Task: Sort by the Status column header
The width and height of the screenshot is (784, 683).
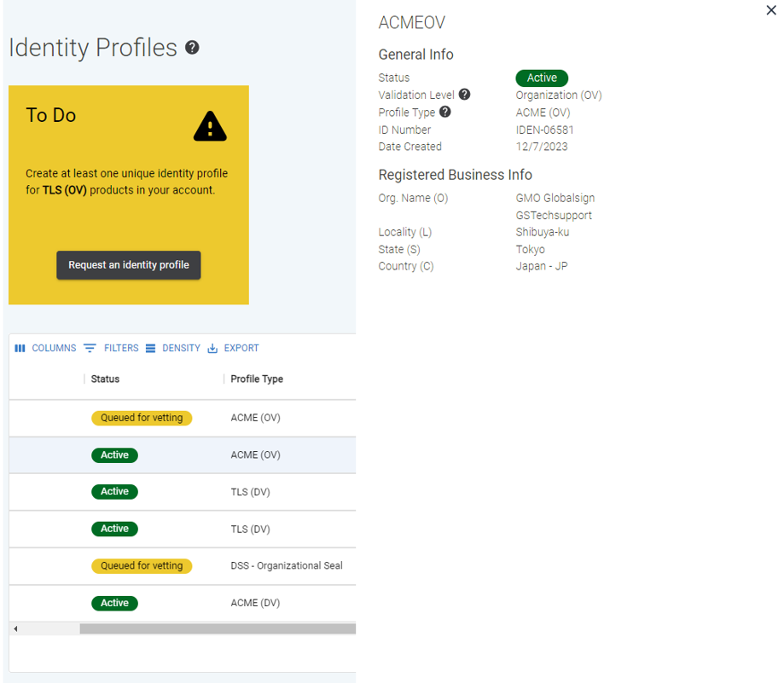Action: 105,379
